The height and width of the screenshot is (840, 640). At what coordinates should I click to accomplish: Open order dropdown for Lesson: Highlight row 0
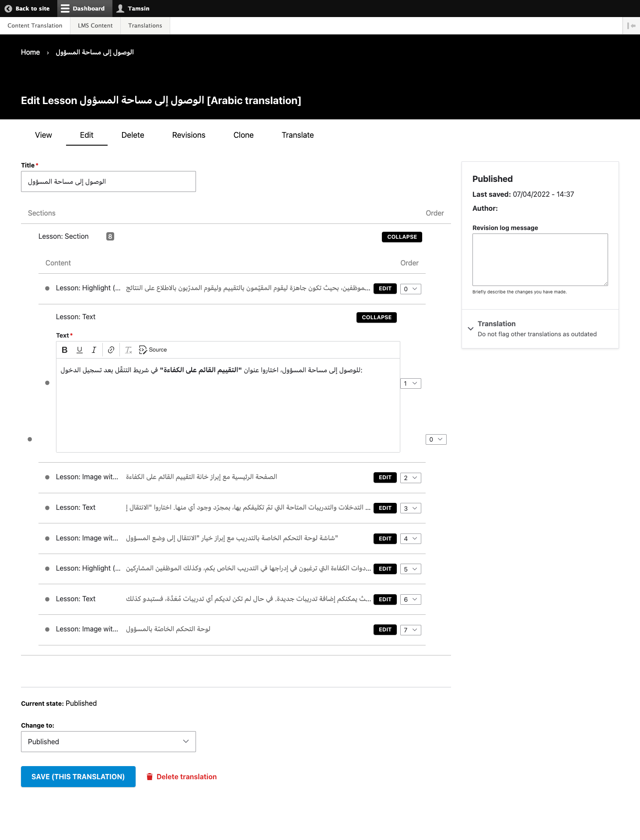pyautogui.click(x=410, y=289)
